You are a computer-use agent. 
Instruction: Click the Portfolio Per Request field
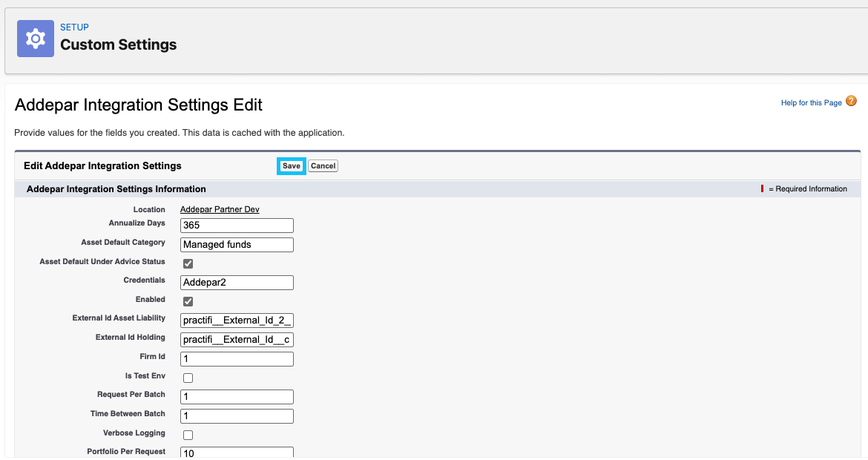pyautogui.click(x=237, y=453)
